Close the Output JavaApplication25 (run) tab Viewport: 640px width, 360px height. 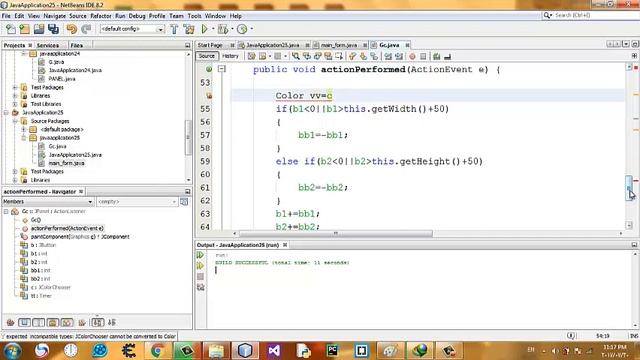(x=285, y=245)
